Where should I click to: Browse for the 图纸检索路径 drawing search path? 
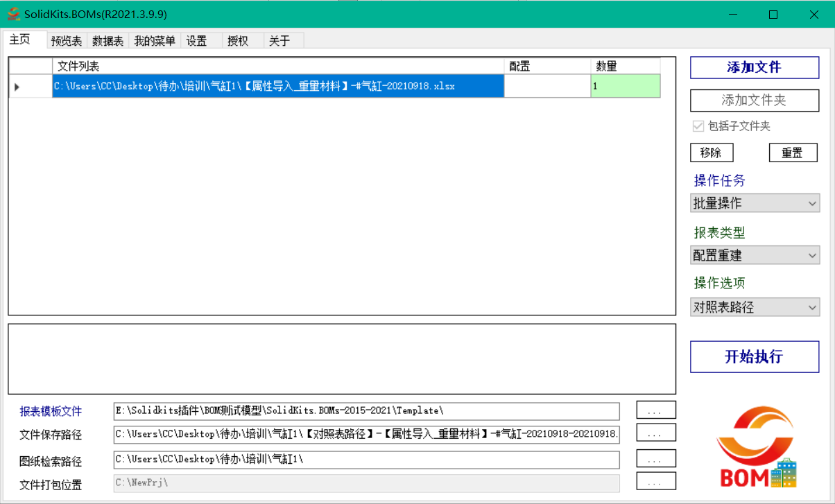(x=655, y=458)
